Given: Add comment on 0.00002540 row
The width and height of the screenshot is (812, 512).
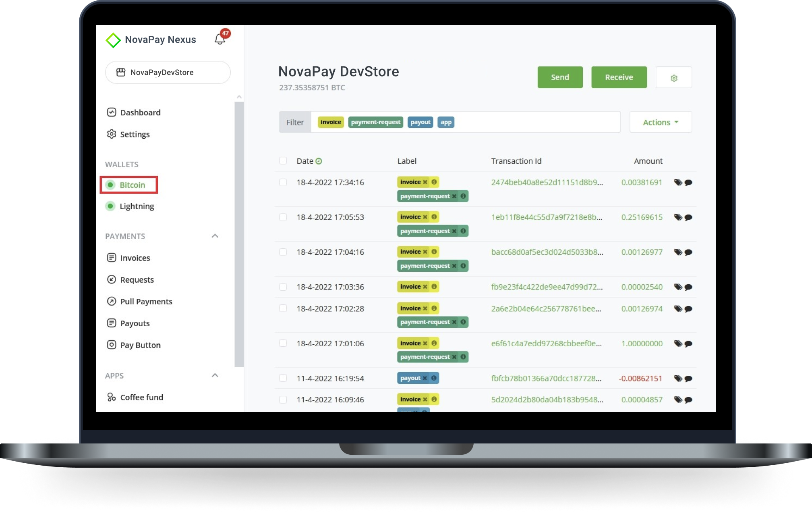Looking at the screenshot, I should point(689,287).
